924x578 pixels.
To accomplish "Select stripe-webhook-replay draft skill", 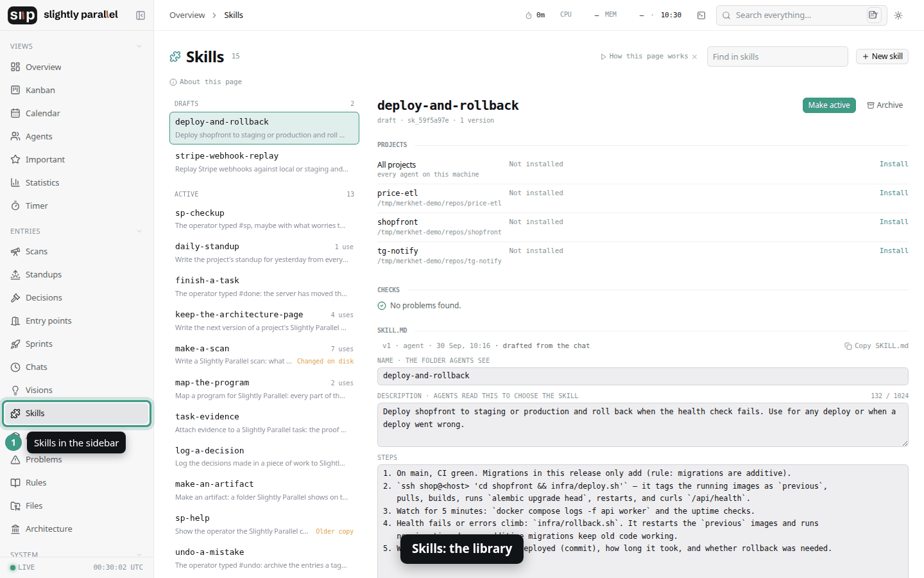I will coord(264,162).
